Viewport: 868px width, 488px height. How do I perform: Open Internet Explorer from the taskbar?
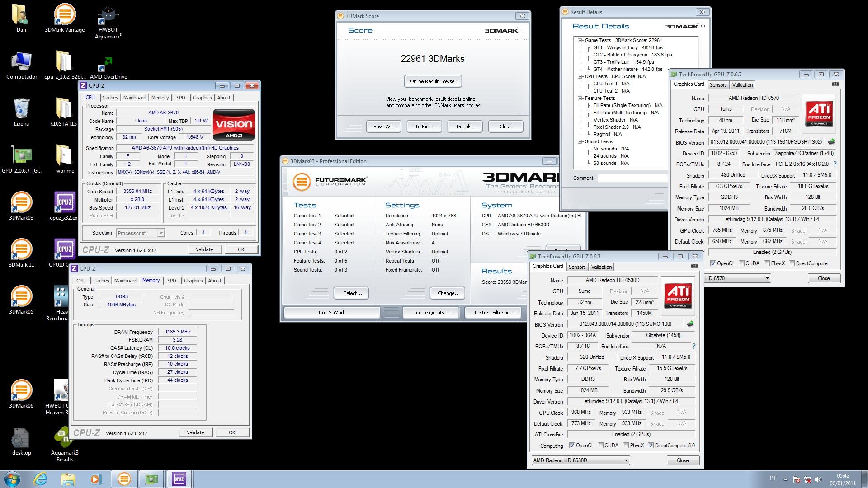point(40,479)
